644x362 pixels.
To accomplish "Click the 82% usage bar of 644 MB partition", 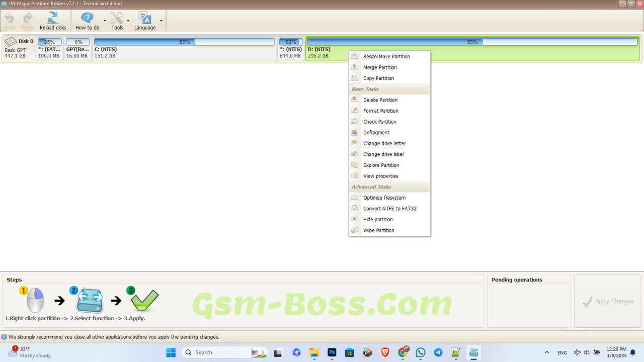I will coord(291,42).
